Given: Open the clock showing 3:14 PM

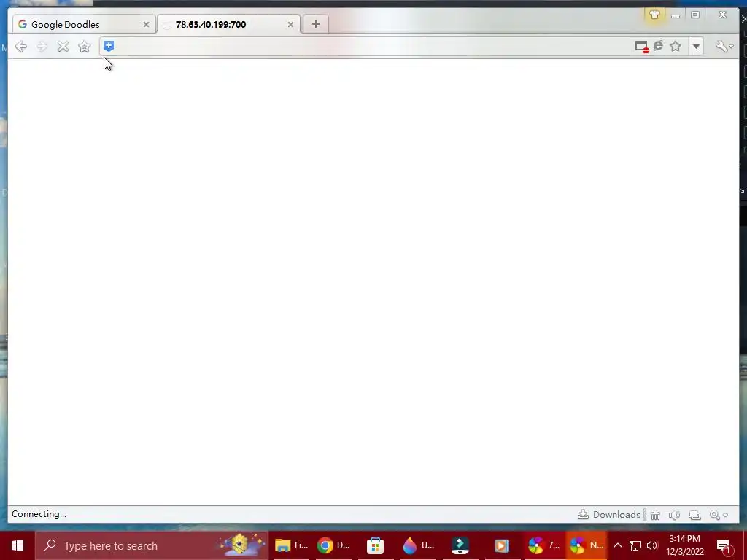Looking at the screenshot, I should (684, 545).
